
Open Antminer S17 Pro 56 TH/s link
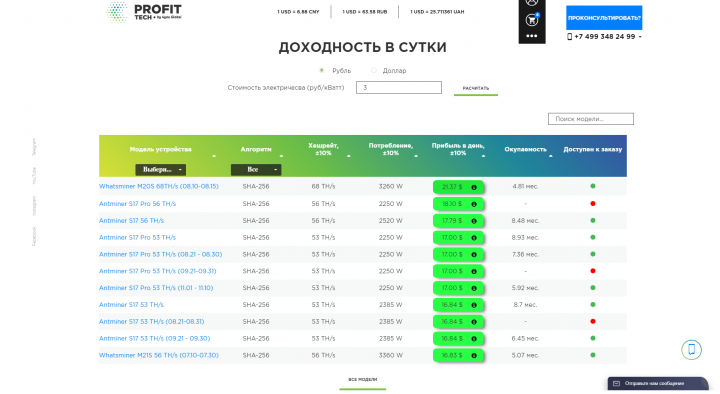coord(137,203)
